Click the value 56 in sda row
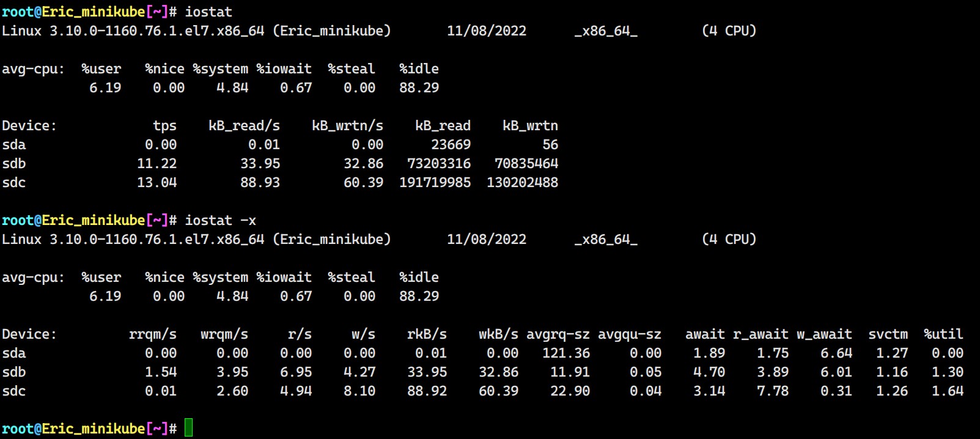The width and height of the screenshot is (980, 439). tap(550, 145)
